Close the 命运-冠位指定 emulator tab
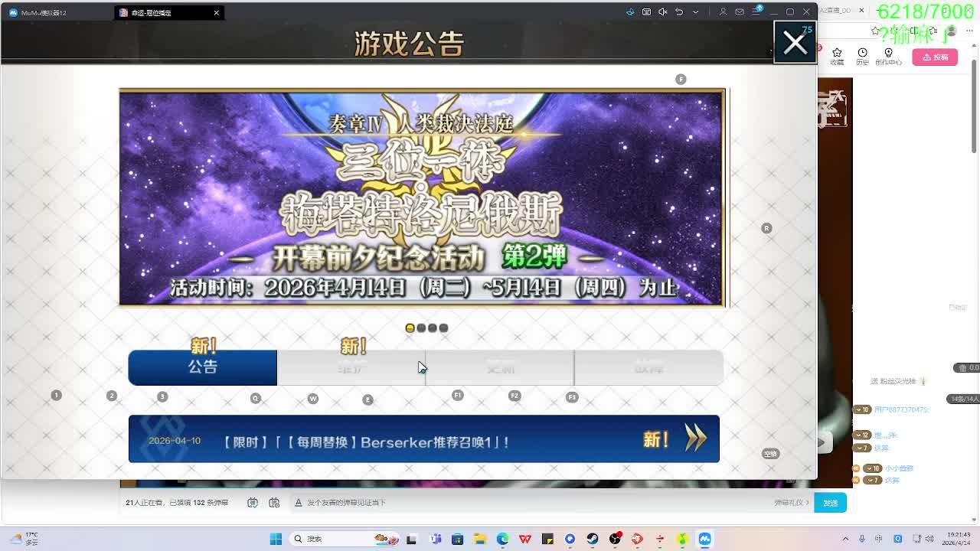This screenshot has width=980, height=551. [217, 12]
